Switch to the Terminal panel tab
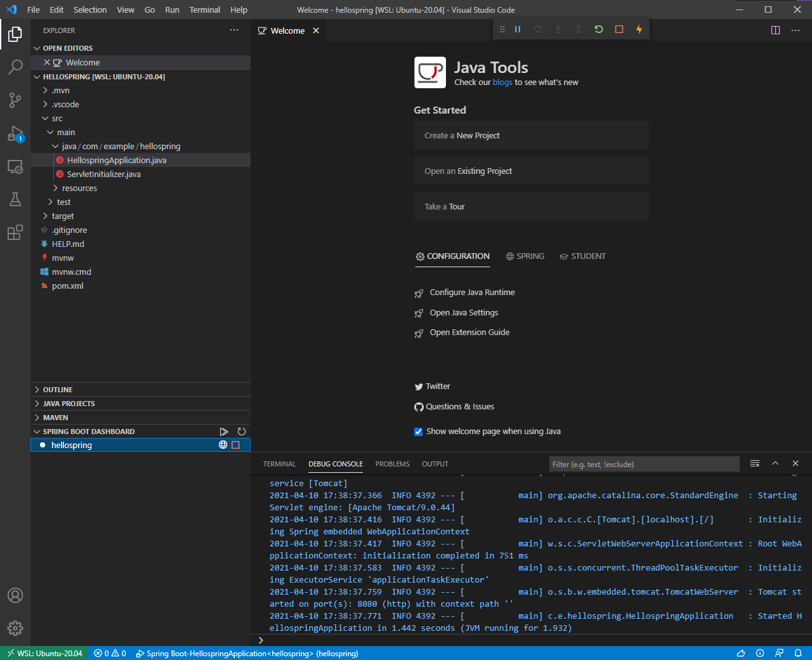The width and height of the screenshot is (812, 660). pyautogui.click(x=279, y=464)
